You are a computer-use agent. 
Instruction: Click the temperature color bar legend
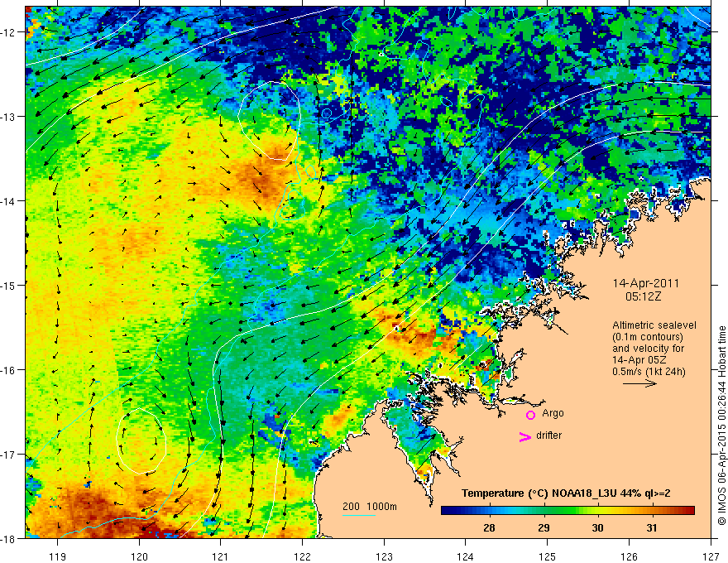[568, 511]
